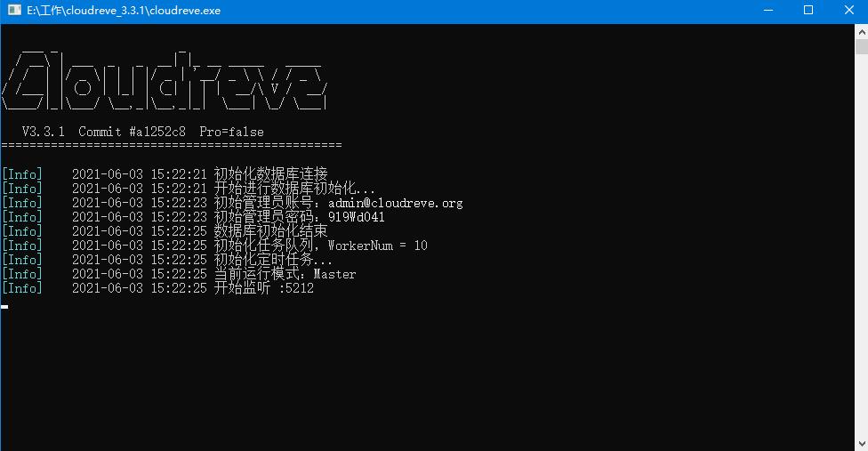Click the admin account admin@cloudreve.org
The image size is (868, 451).
(x=395, y=203)
